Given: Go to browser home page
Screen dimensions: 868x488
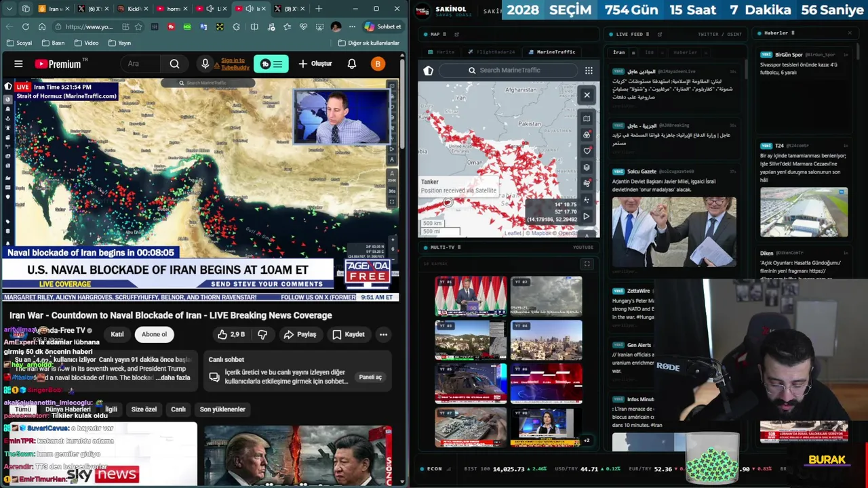Looking at the screenshot, I should [42, 26].
